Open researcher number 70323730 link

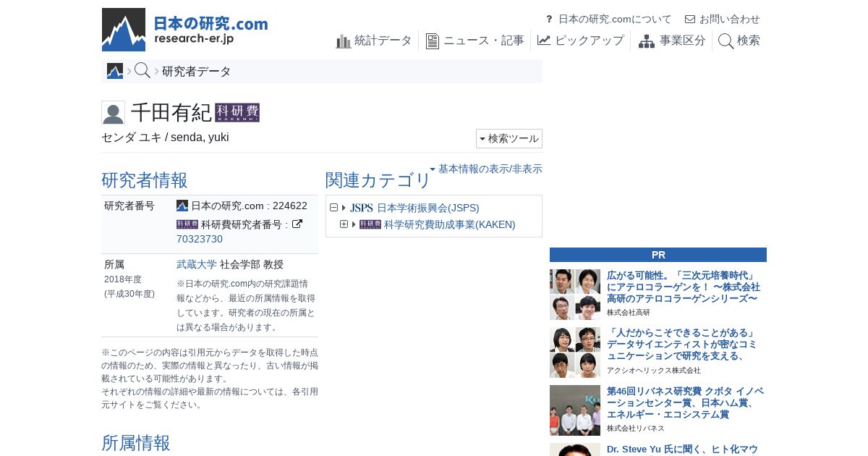[200, 239]
